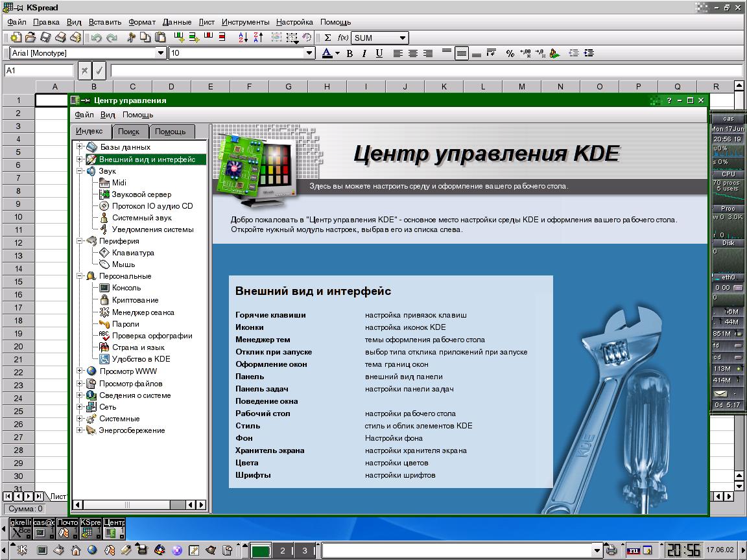Select Клавиатура in the settings tree

133,253
